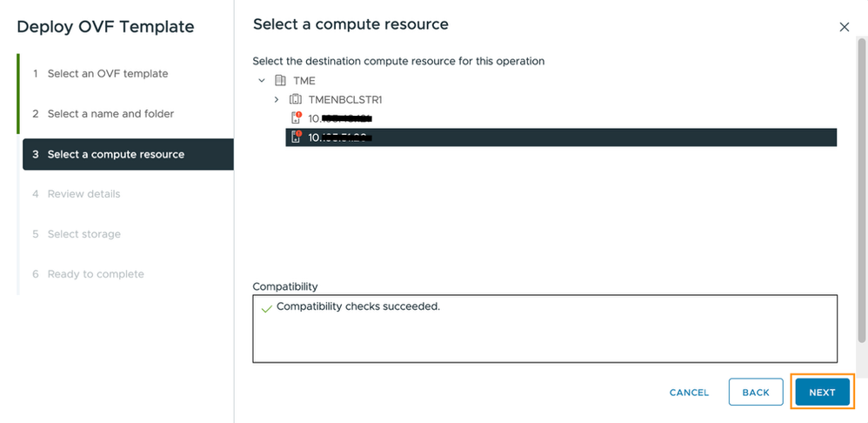This screenshot has width=868, height=423.
Task: Open step 2 Select a name and folder
Action: (x=110, y=114)
